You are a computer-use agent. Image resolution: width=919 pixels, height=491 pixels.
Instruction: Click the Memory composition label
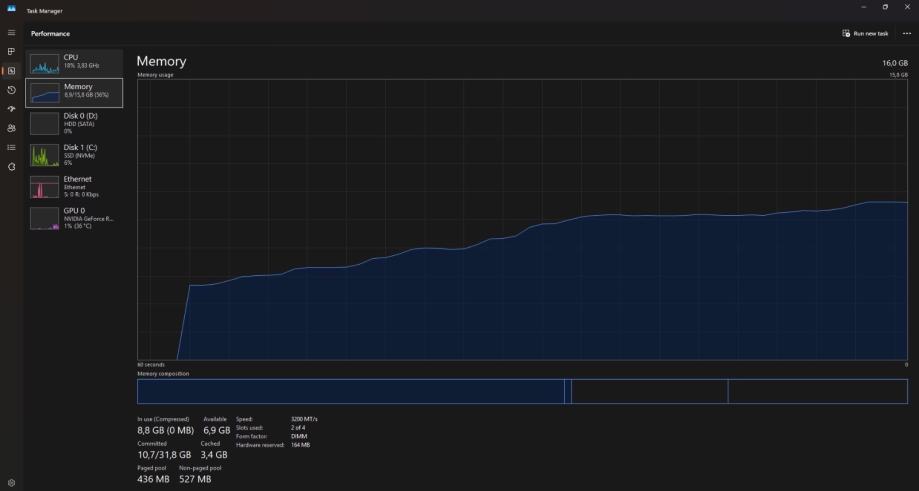pos(163,374)
